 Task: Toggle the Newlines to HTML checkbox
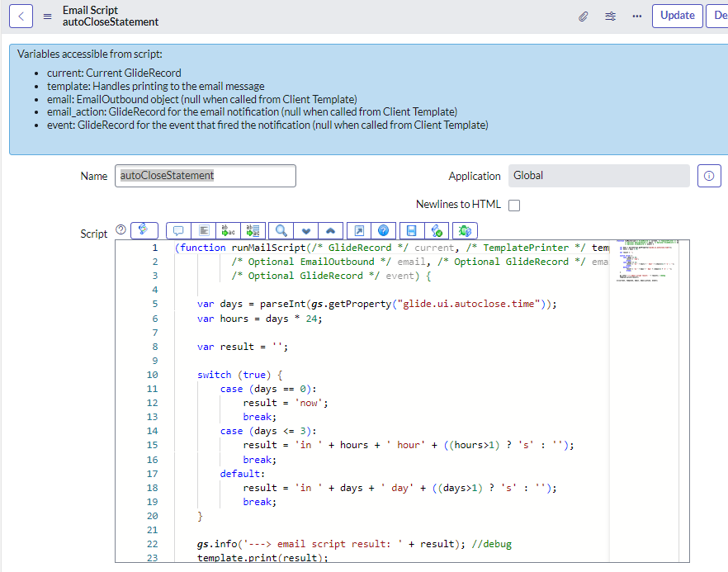coord(514,206)
